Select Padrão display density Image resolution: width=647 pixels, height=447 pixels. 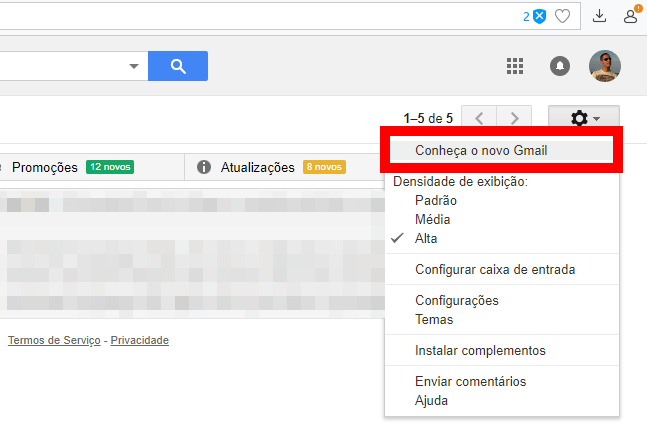[436, 200]
